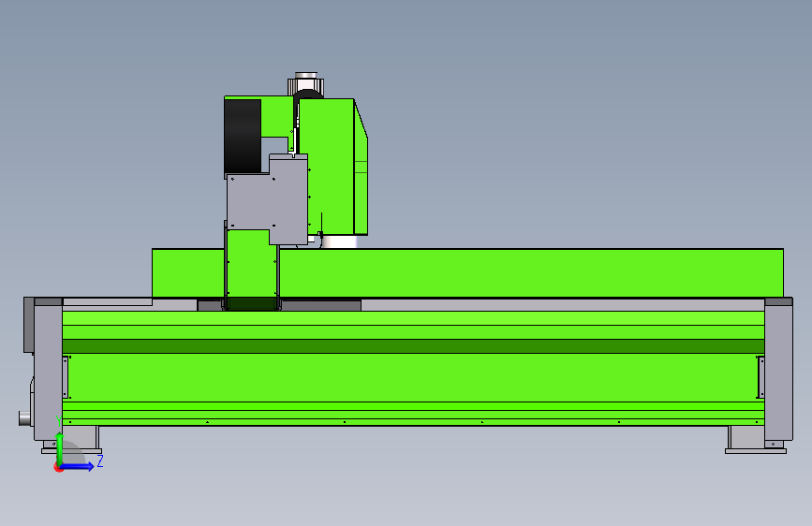
Task: Click the red origin ball of the triad
Action: tap(58, 467)
